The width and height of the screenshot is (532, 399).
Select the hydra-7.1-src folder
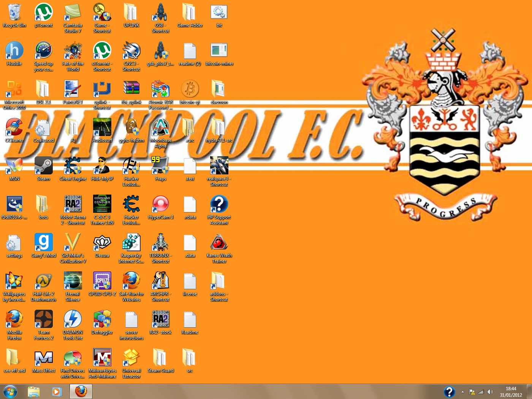(219, 131)
